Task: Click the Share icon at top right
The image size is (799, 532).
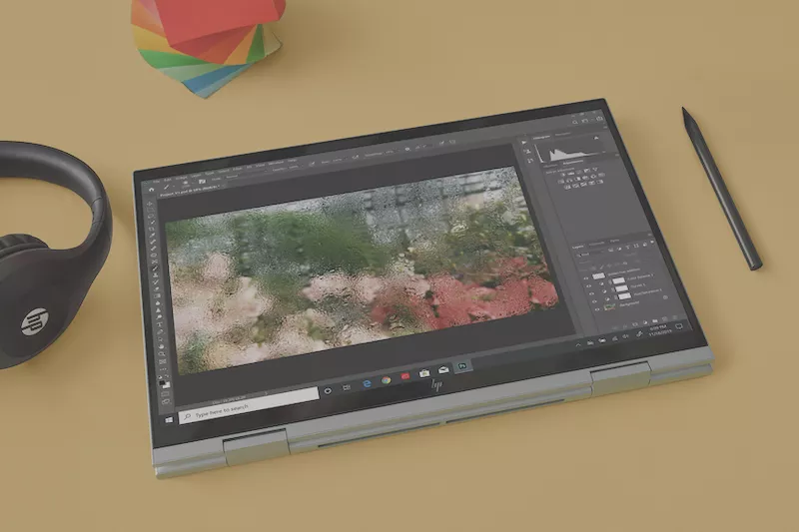Action: (600, 119)
